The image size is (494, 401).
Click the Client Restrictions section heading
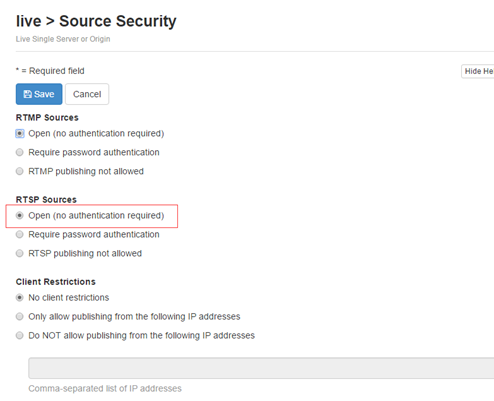(56, 282)
